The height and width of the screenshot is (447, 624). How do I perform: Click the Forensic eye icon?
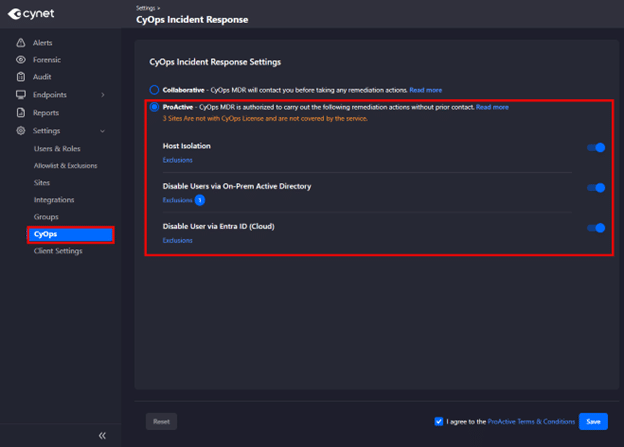[21, 60]
